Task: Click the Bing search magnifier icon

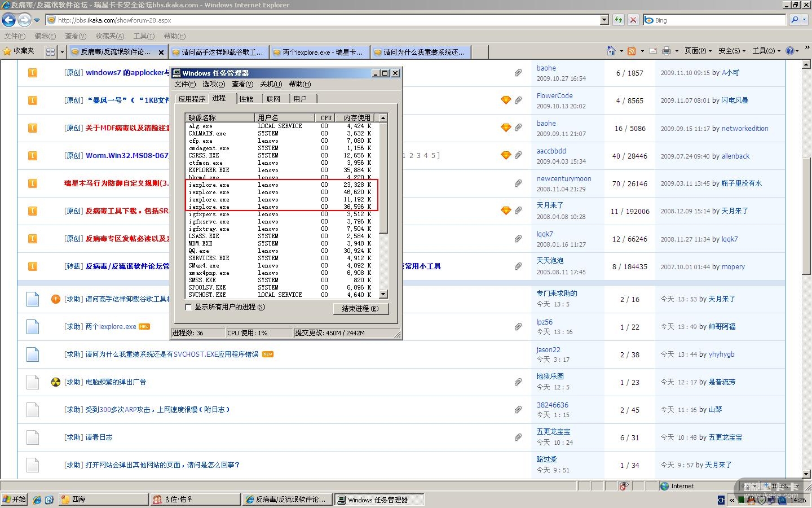Action: (795, 20)
